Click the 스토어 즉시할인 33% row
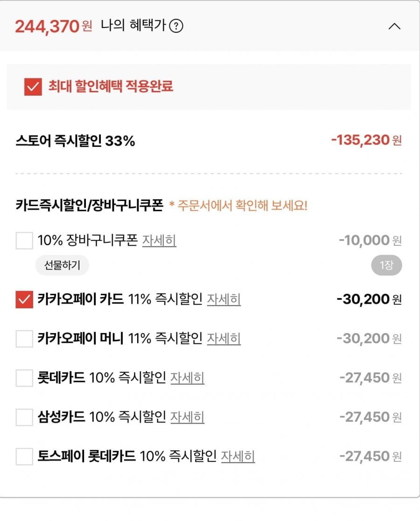 click(x=76, y=140)
